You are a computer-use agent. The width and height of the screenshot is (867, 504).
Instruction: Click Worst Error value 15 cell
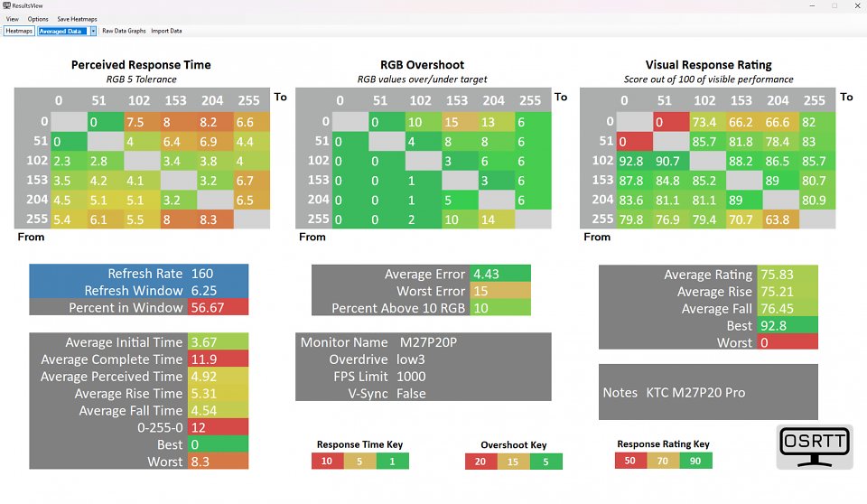[500, 291]
